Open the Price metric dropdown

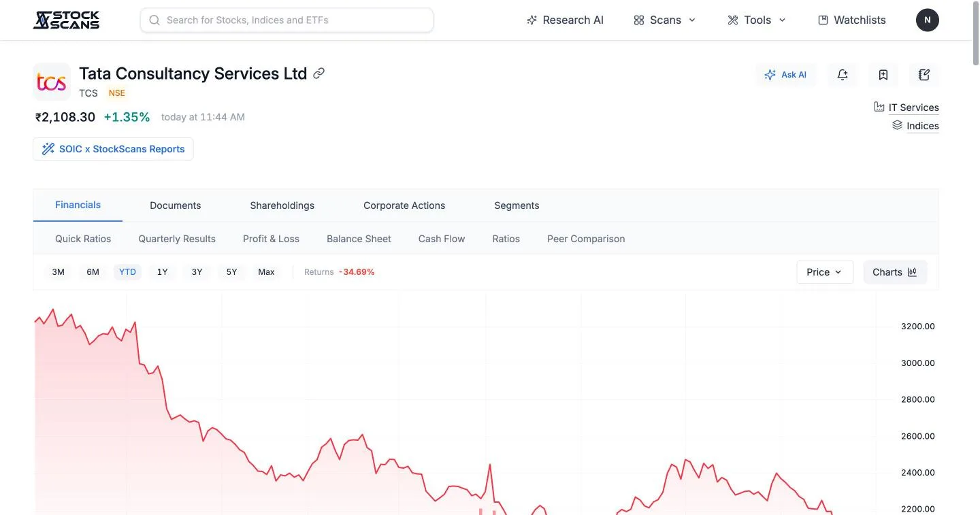[x=825, y=272]
